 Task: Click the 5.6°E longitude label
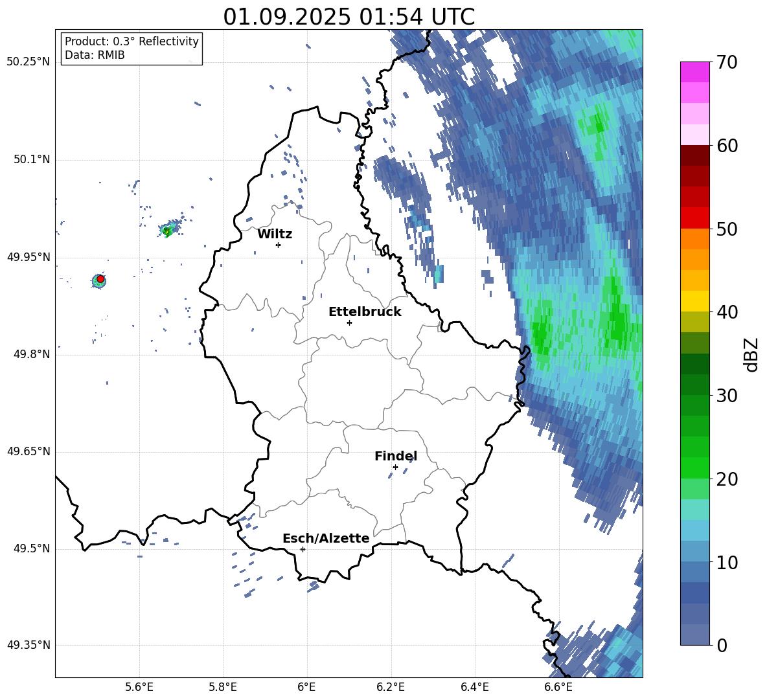[139, 687]
